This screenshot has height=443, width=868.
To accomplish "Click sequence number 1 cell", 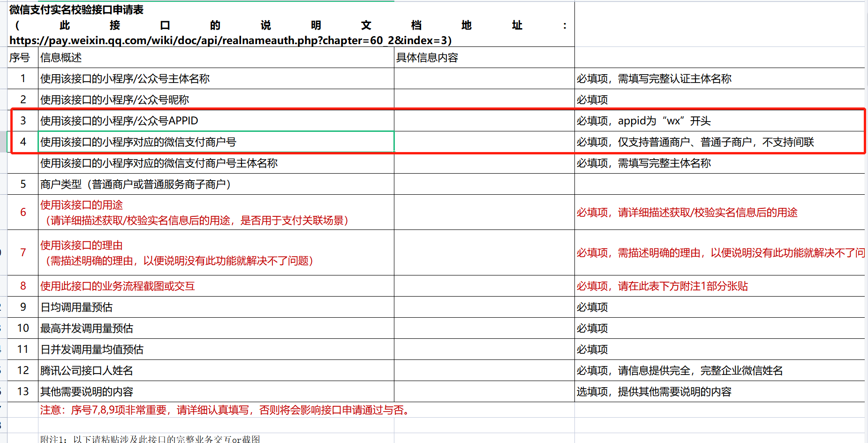I will click(x=23, y=79).
